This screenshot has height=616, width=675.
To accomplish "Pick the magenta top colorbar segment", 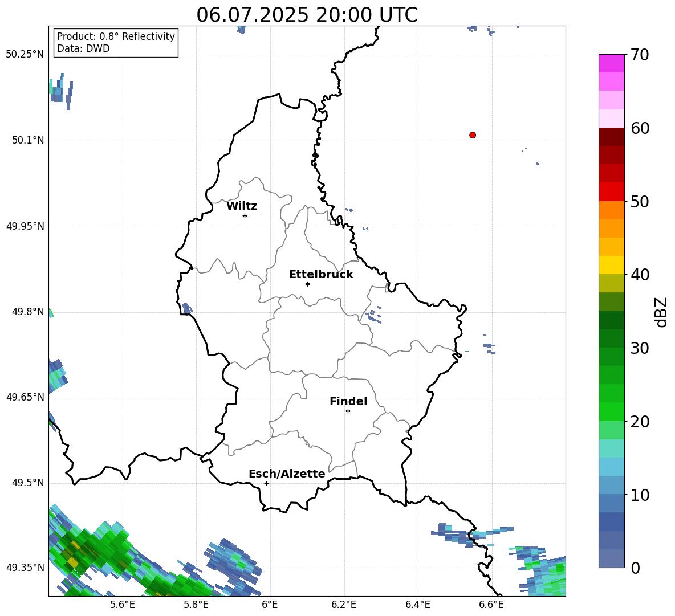I will pyautogui.click(x=611, y=64).
